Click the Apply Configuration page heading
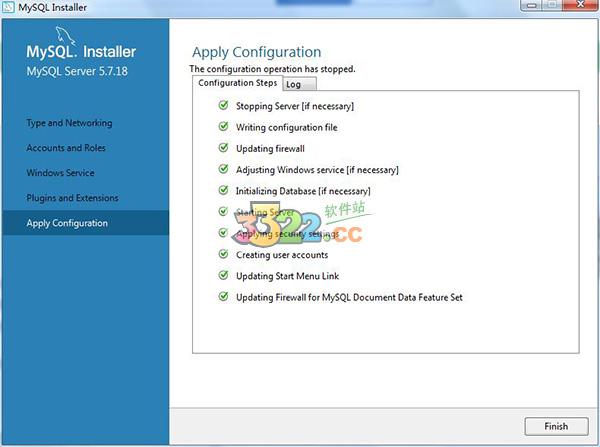The image size is (600, 447). (256, 52)
